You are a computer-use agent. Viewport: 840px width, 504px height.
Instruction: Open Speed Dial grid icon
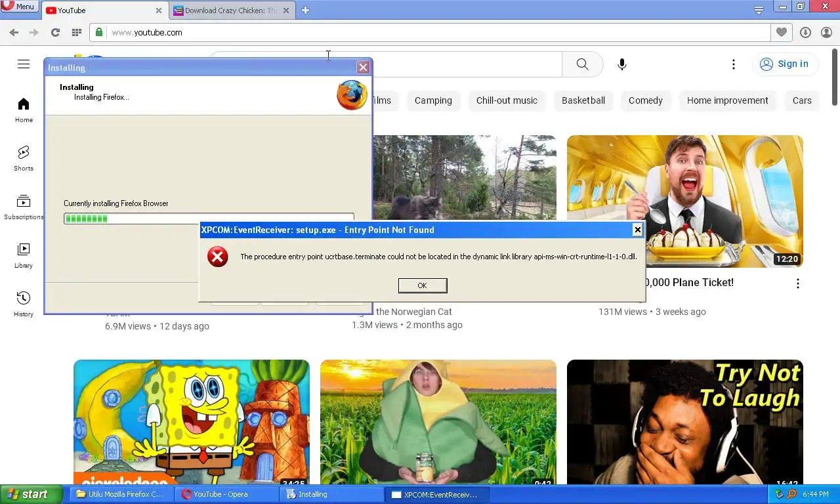76,32
